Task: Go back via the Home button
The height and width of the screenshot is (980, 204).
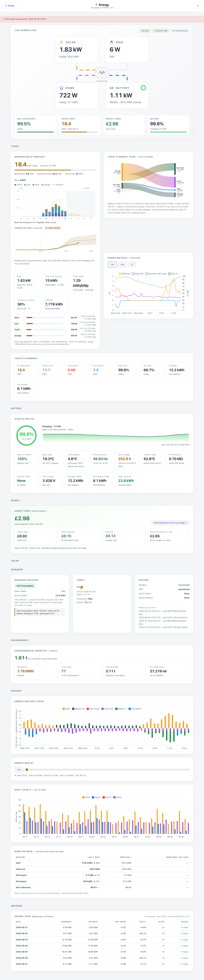Action: tap(10, 6)
